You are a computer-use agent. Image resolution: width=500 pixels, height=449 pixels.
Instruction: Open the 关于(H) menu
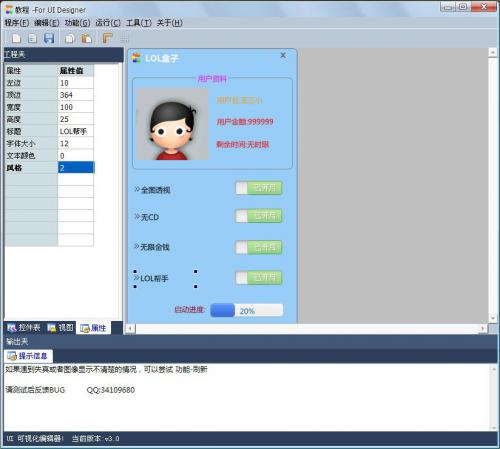pyautogui.click(x=169, y=23)
